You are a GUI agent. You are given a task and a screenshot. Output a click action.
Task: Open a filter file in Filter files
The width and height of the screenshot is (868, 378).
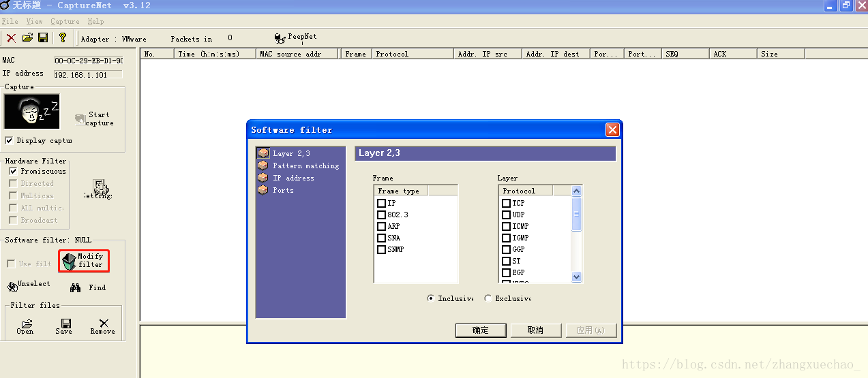25,326
